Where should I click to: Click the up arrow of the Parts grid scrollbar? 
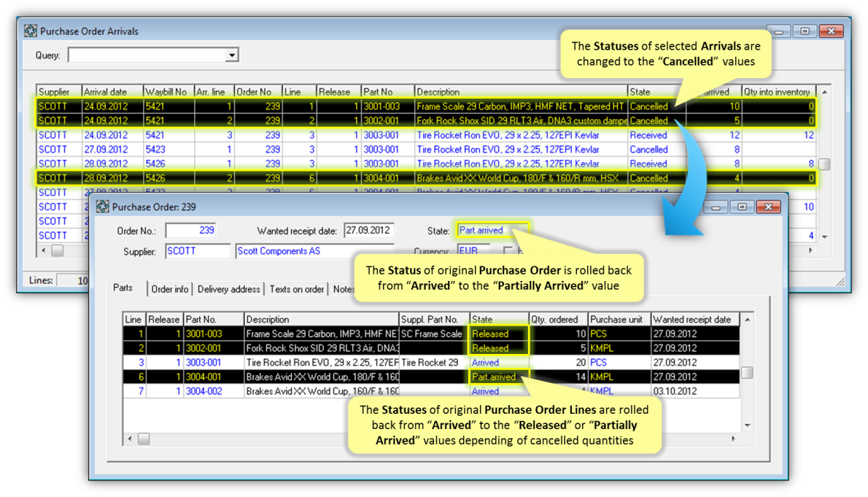748,320
